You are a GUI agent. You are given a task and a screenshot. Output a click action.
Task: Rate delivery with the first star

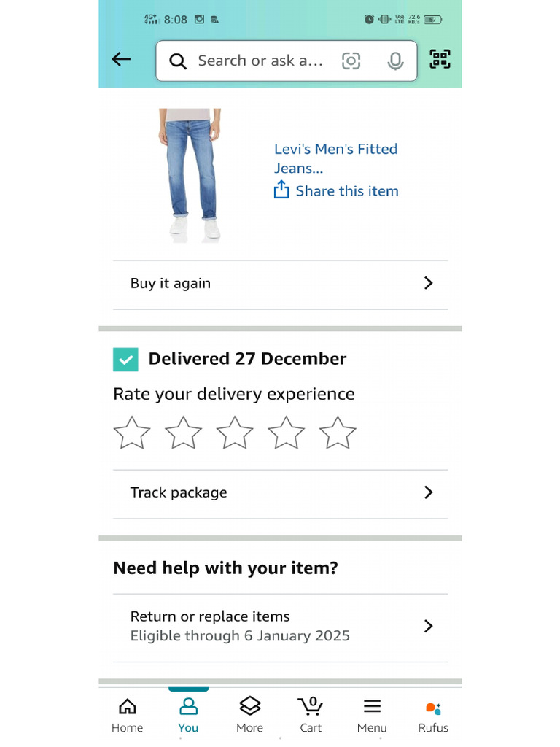[x=132, y=433]
